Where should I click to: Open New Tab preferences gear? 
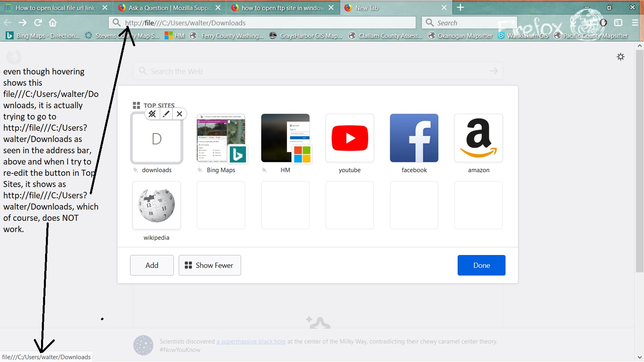pos(621,57)
